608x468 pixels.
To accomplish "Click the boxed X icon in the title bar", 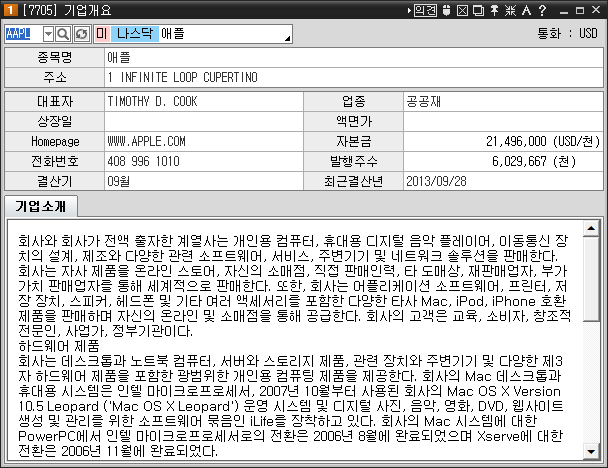I will (x=462, y=10).
